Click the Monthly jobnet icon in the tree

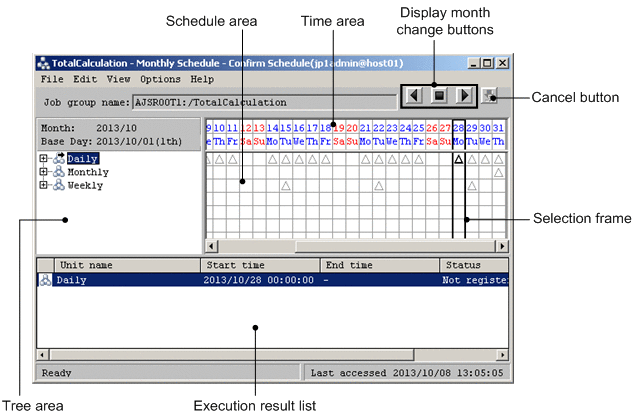(x=59, y=172)
